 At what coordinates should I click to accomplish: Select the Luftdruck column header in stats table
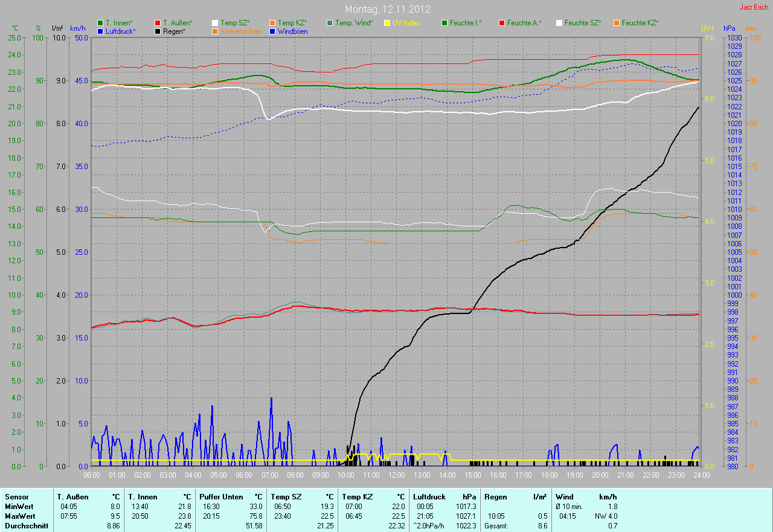coord(429,497)
